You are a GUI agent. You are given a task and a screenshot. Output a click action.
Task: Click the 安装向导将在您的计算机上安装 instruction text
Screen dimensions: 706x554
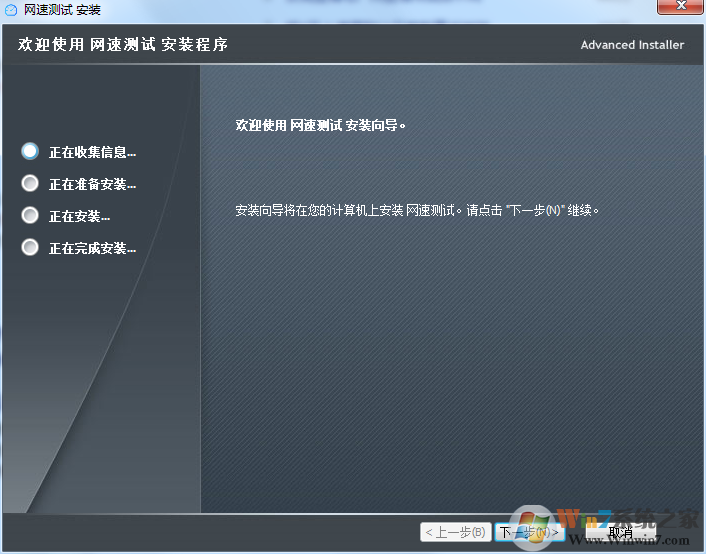point(417,210)
